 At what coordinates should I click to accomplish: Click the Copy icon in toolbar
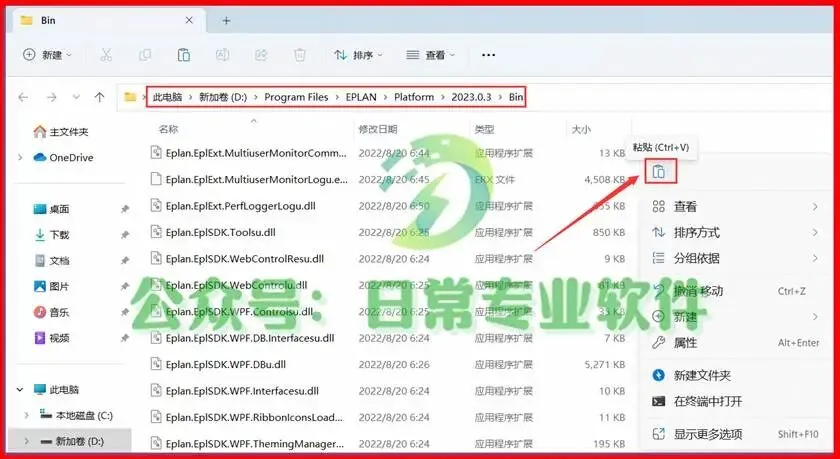coord(145,55)
